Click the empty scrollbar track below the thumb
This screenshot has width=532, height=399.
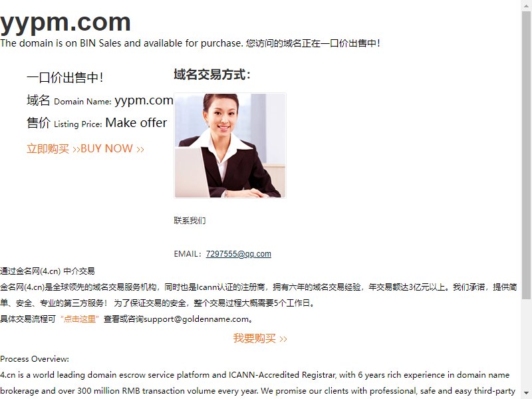526,343
